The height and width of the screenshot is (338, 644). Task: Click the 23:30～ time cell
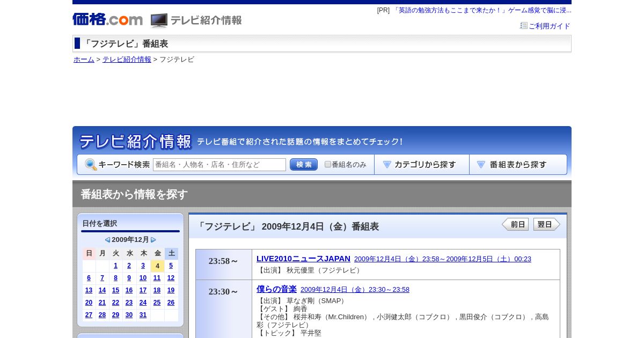(x=224, y=309)
